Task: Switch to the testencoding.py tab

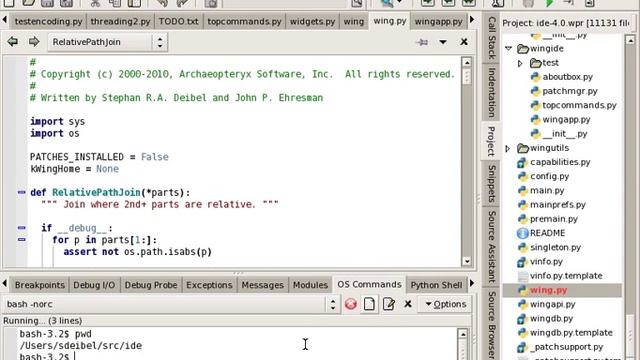Action: pyautogui.click(x=48, y=21)
